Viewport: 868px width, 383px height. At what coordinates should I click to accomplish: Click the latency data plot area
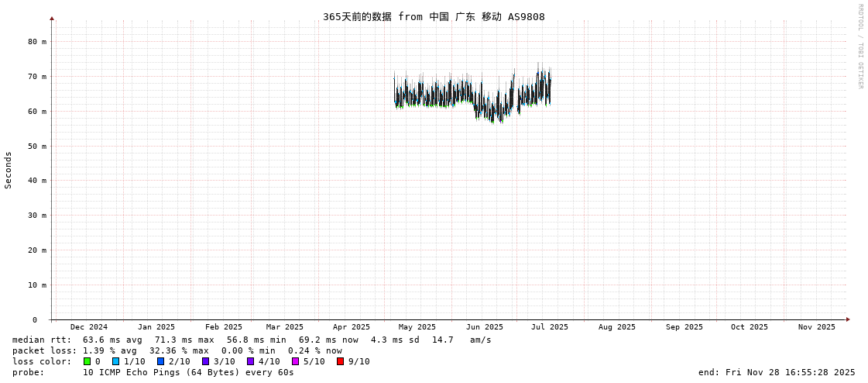point(472,97)
